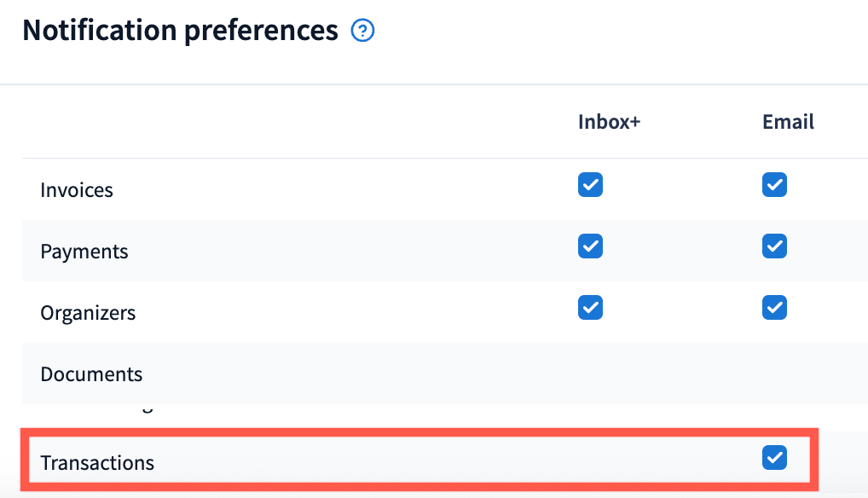Click the Inbox+ column header
This screenshot has height=498, width=868.
[x=609, y=122]
